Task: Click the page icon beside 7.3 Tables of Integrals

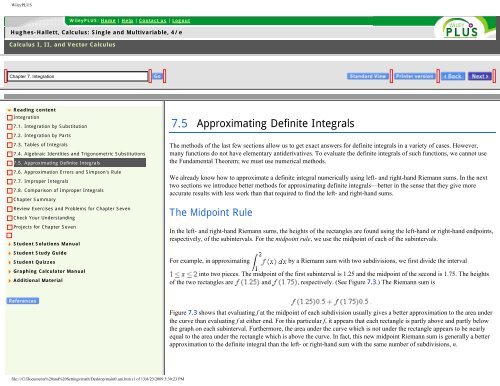Action: point(10,145)
